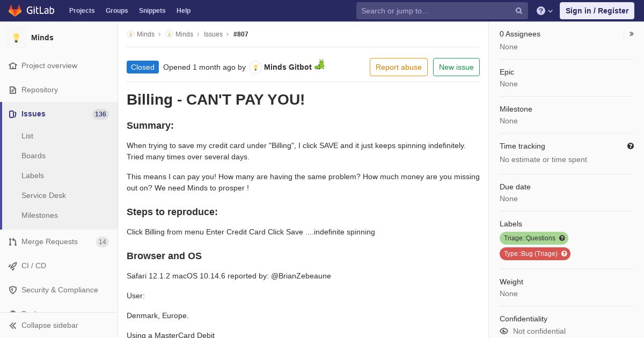644x338 pixels.
Task: Click the Sign in / Register button
Action: pos(597,11)
